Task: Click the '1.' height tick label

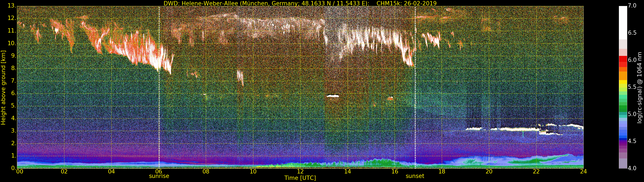Action: pyautogui.click(x=14, y=156)
